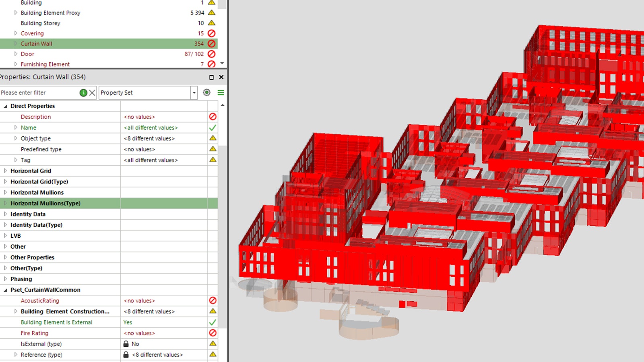This screenshot has width=644, height=362.
Task: Click the Identity Data property group
Action: pos(28,214)
